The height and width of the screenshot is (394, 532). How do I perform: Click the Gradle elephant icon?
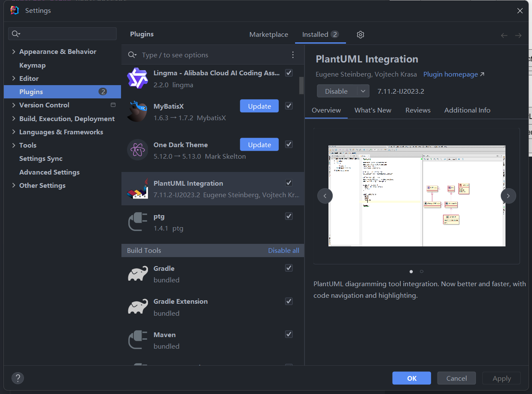point(137,274)
